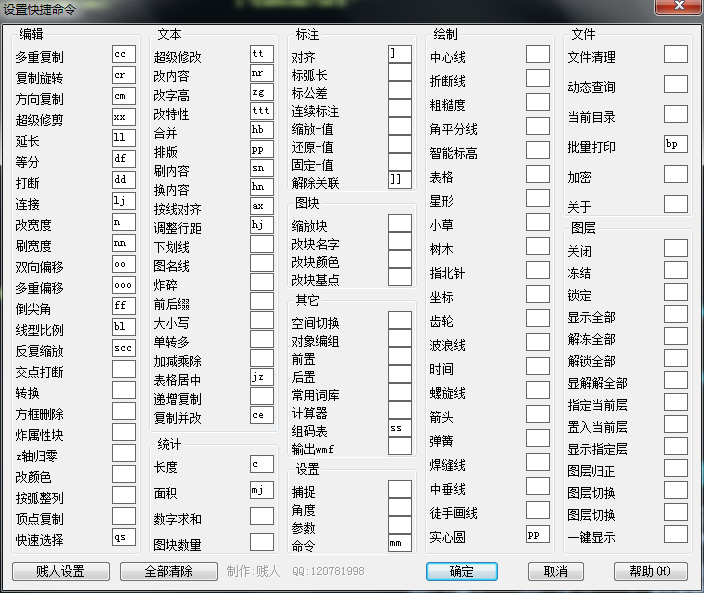Focus the 超级修剪 shortcut box

click(124, 117)
